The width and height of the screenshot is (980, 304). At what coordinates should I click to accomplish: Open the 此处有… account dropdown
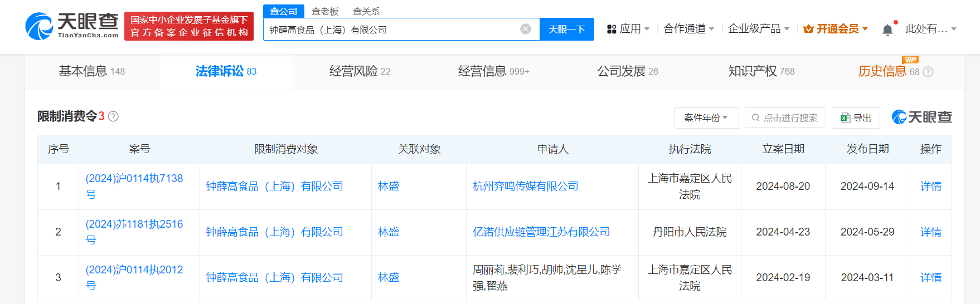[x=954, y=29]
